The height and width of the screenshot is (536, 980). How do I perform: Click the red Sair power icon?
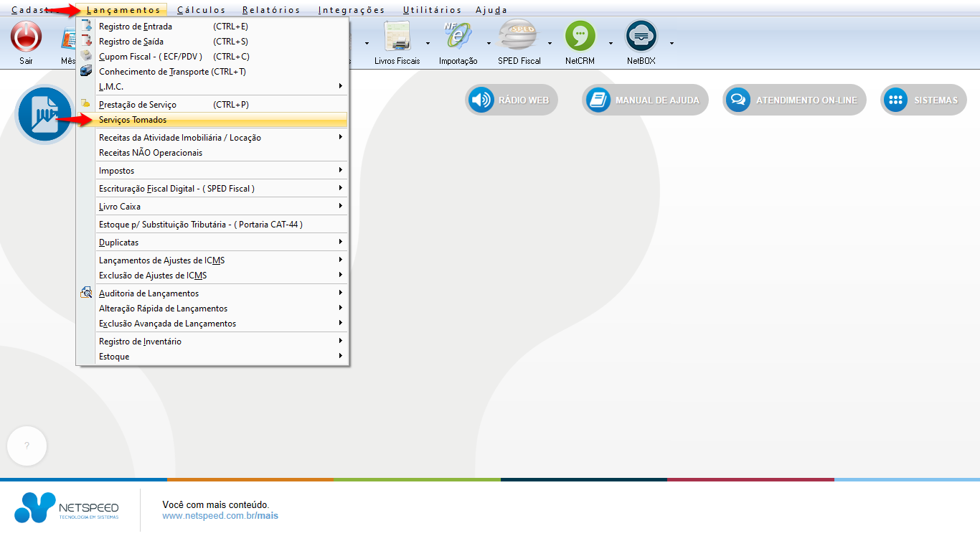[26, 37]
